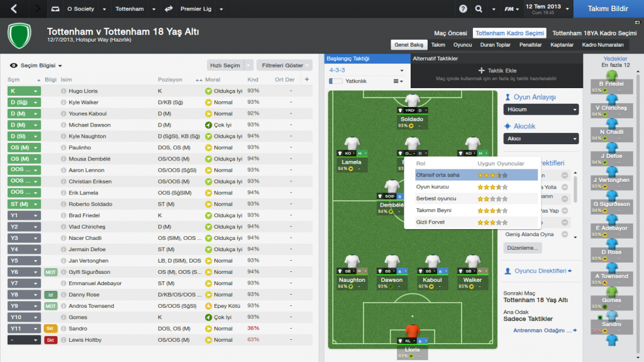This screenshot has height=362, width=644.
Task: Click the Tottenham club shield badge
Action: click(x=19, y=35)
